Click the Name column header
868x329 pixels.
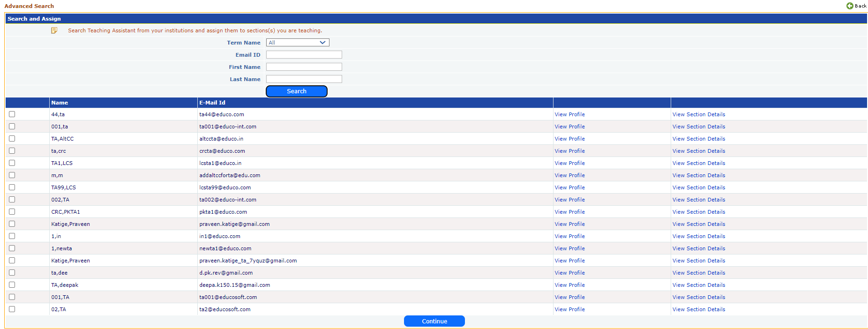(60, 103)
